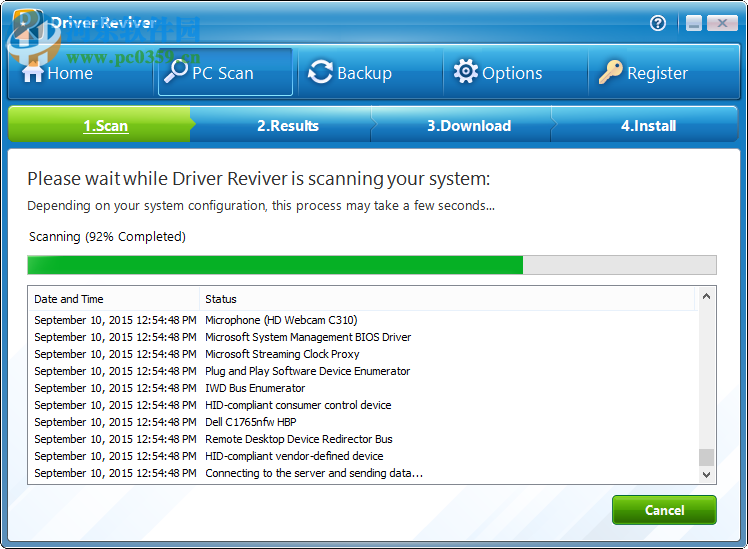Open the Options tab
Image resolution: width=748 pixels, height=549 pixels.
(x=515, y=72)
